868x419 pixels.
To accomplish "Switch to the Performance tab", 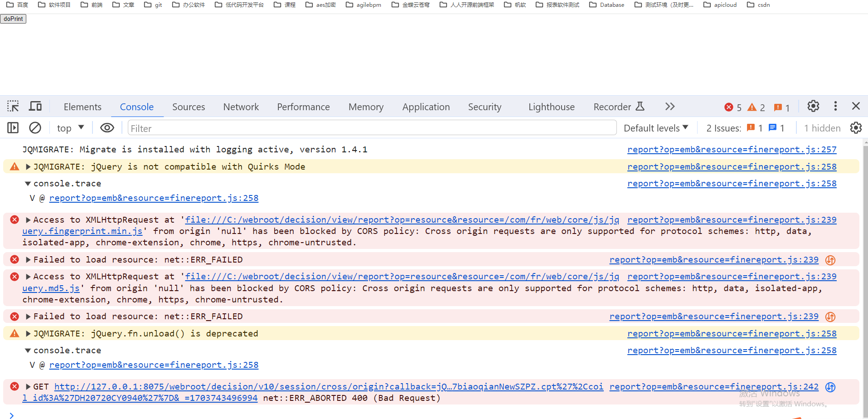I will pyautogui.click(x=304, y=107).
